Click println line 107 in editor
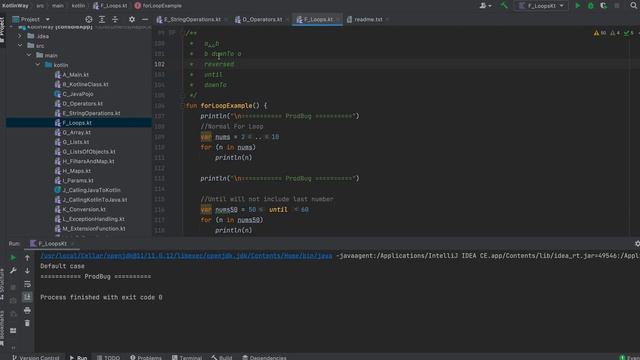Image resolution: width=640 pixels, height=360 pixels. pyautogui.click(x=280, y=116)
